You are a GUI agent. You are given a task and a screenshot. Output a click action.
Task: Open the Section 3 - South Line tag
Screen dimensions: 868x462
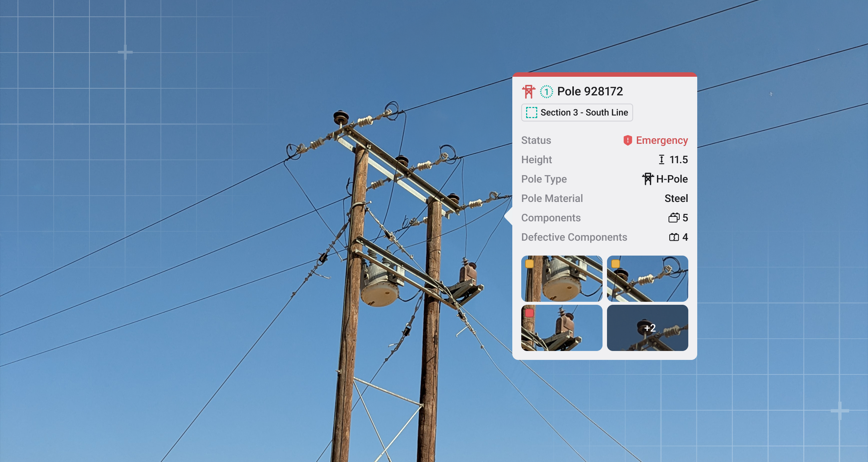coord(577,113)
